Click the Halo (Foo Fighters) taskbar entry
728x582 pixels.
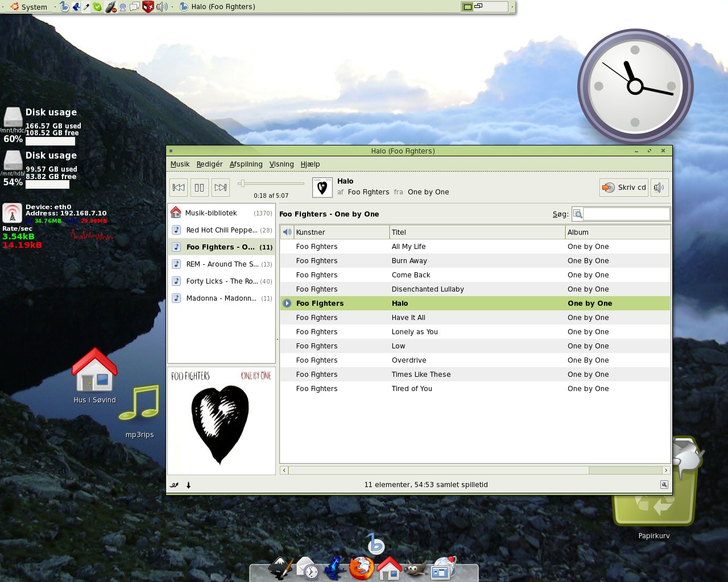point(217,7)
